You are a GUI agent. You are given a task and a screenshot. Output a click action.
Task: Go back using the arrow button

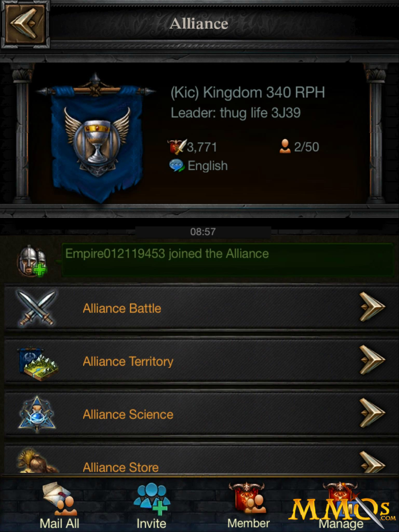pos(25,24)
